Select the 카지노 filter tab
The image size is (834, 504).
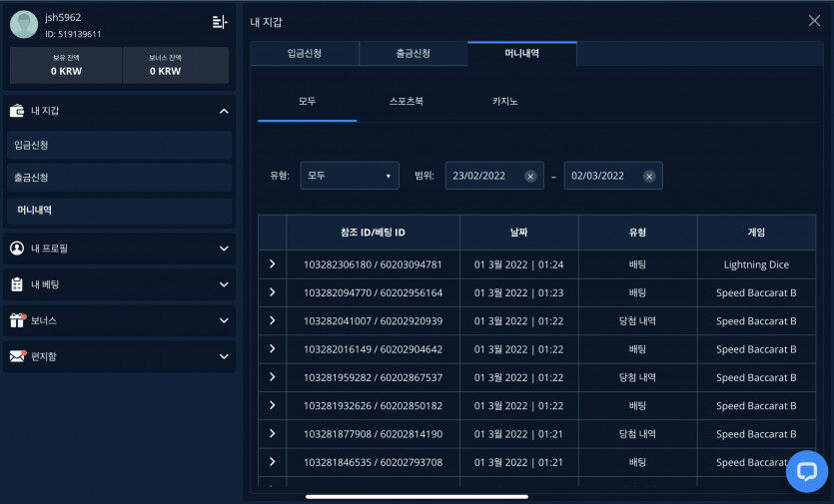pyautogui.click(x=504, y=101)
